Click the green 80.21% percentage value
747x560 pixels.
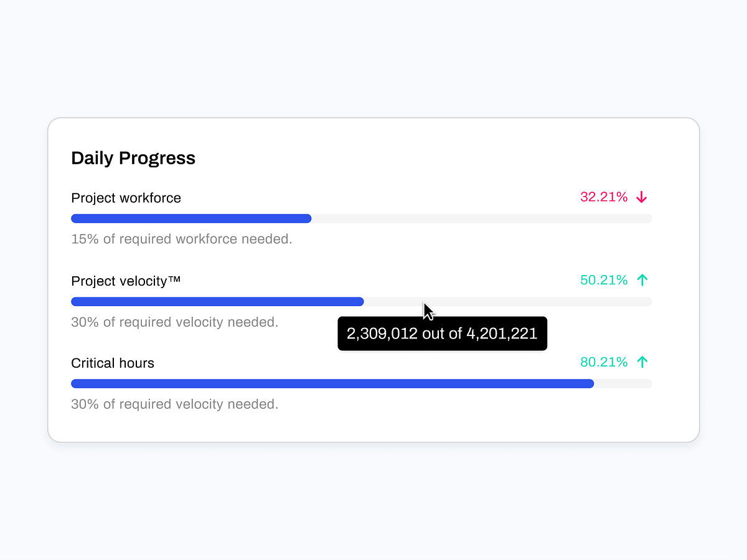[x=604, y=362]
